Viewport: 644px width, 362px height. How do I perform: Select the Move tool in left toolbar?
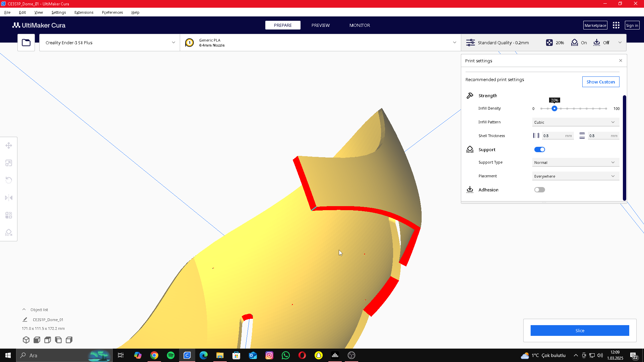9,145
